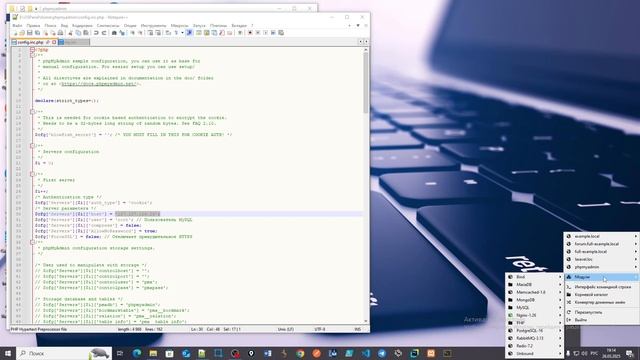Click the Record macro icon in toolbar

click(250, 33)
